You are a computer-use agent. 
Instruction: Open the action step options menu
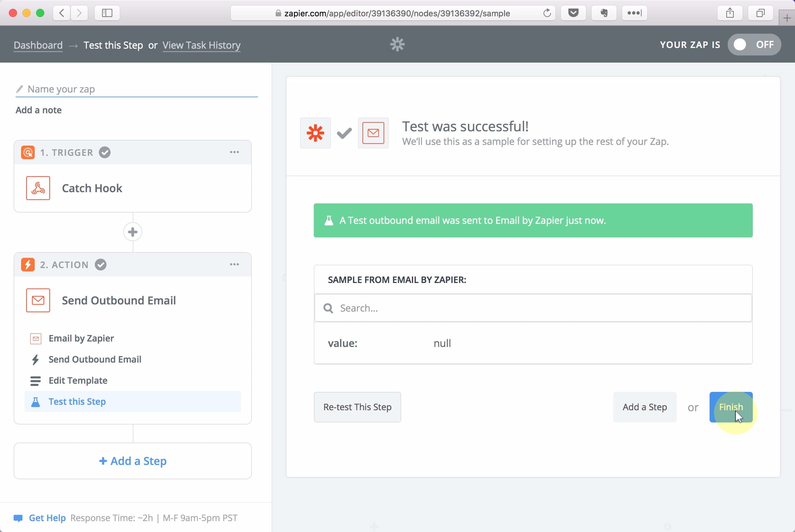[x=234, y=264]
